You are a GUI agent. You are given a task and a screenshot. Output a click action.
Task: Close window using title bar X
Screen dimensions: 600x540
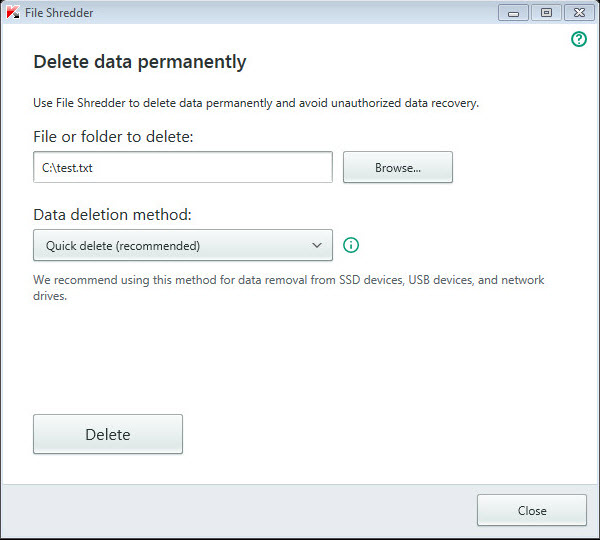click(x=577, y=13)
